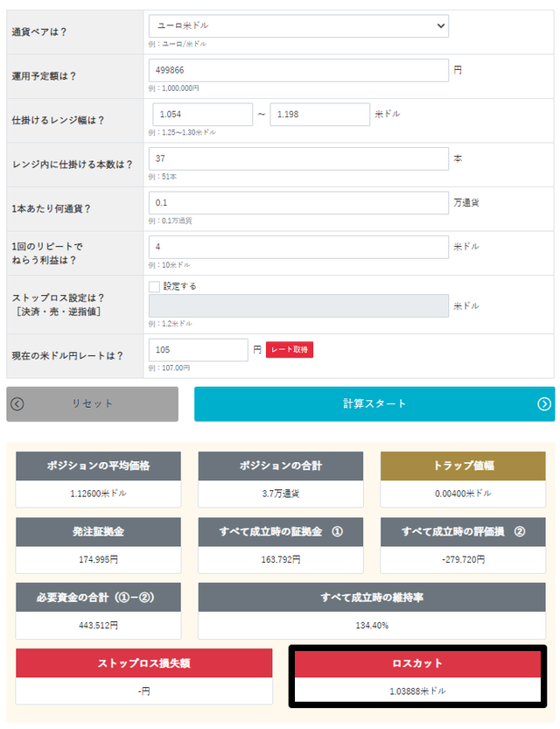Select the 発注証拠金 value 174,995円
The image size is (560, 729).
point(98,560)
